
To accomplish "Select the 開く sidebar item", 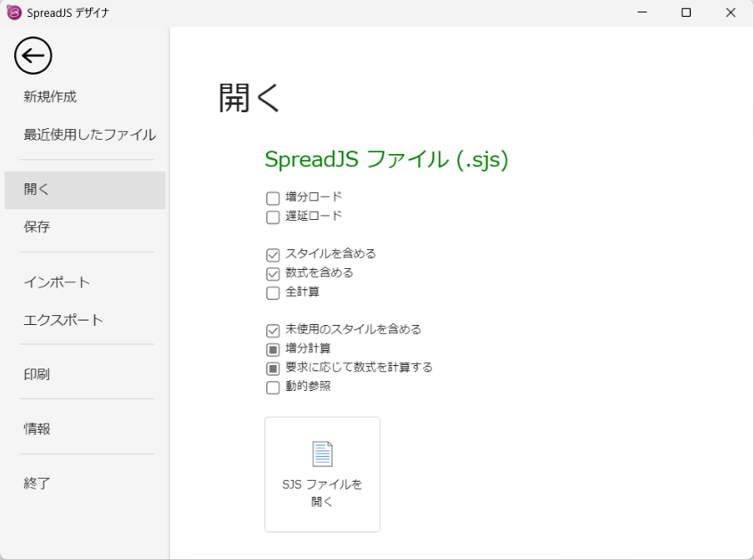I will pos(85,190).
